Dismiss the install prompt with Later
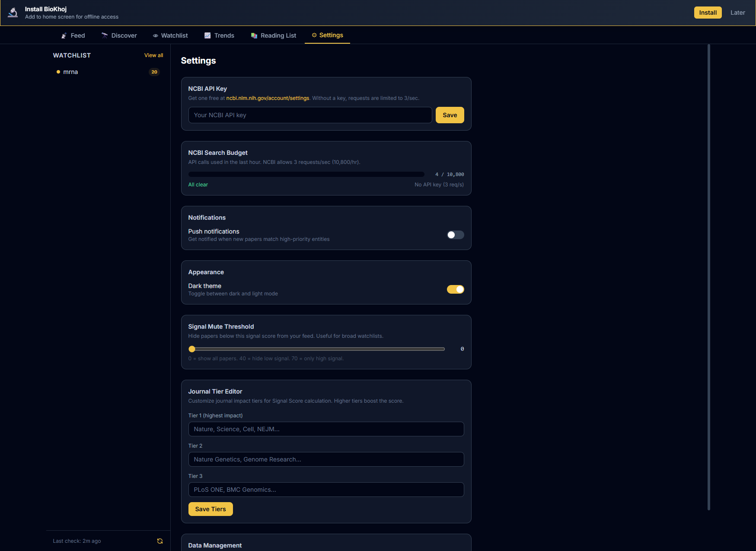Viewport: 756px width, 551px height. 737,13
